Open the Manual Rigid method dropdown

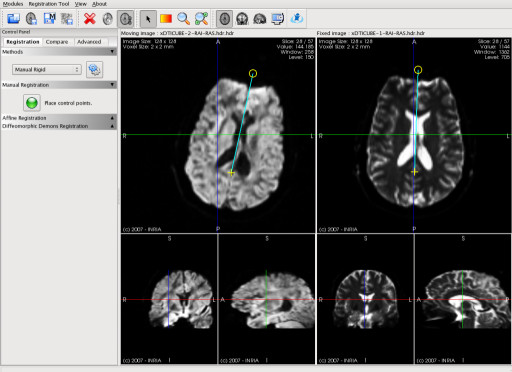coord(47,69)
